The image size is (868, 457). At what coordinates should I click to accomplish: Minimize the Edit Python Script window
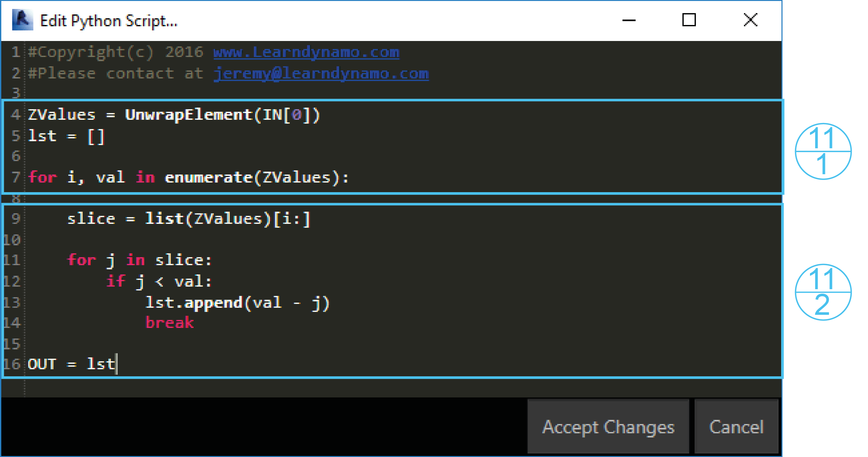pos(629,20)
